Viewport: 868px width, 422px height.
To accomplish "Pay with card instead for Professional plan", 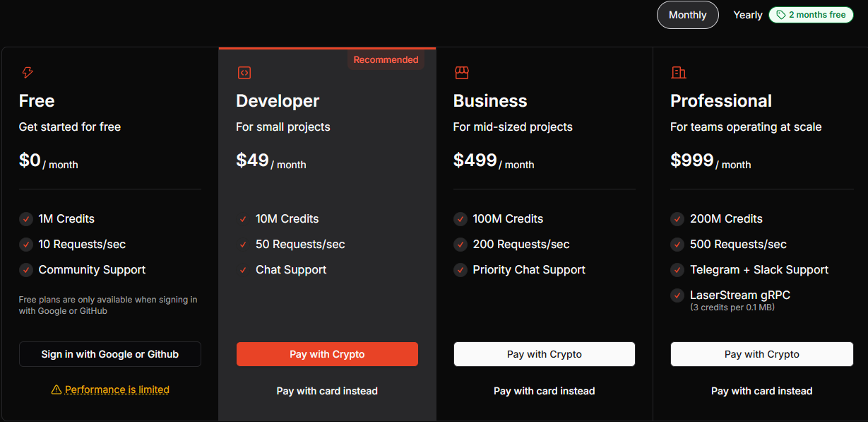I will (x=762, y=391).
